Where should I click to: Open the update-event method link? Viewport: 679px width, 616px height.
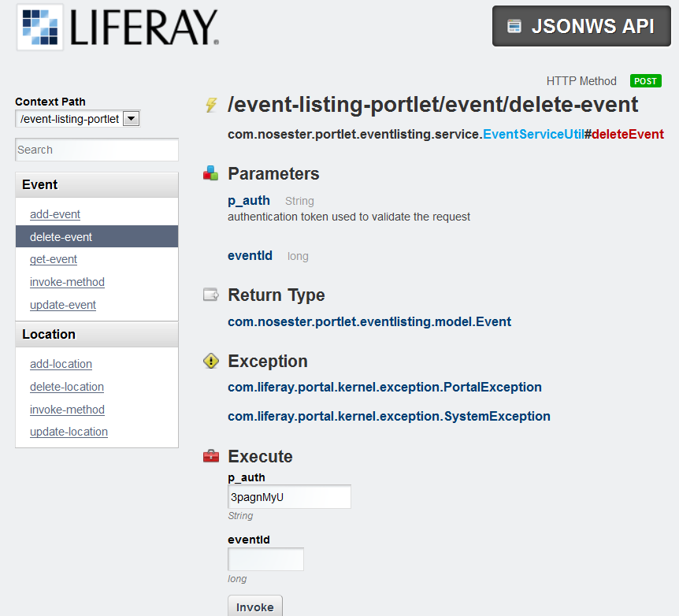pyautogui.click(x=63, y=305)
